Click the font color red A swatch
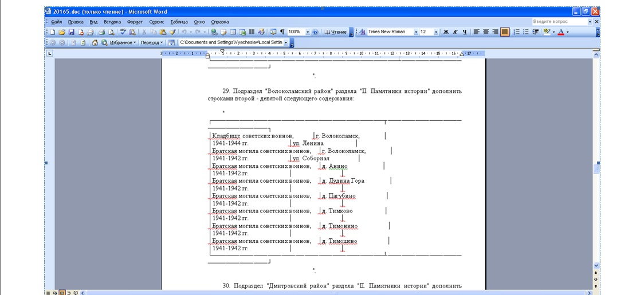Viewport: 644px width, 295px height. pos(561,32)
